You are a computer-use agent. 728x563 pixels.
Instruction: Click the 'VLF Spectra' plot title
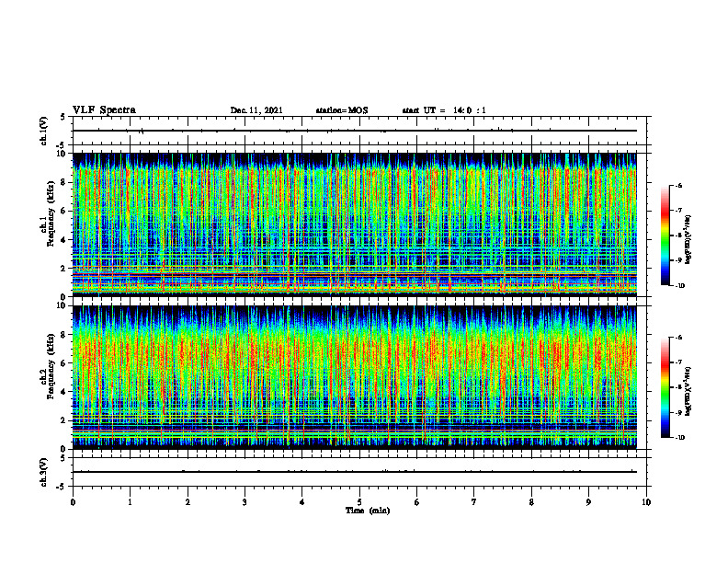click(x=104, y=110)
